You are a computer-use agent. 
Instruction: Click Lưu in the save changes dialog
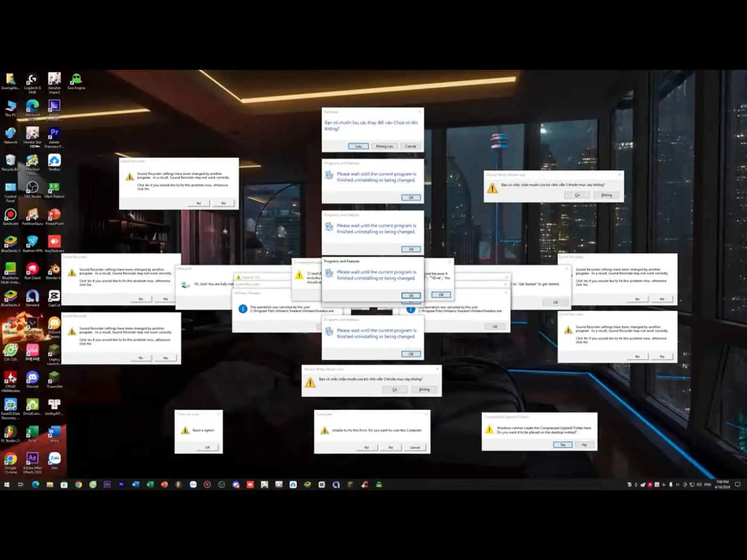359,146
